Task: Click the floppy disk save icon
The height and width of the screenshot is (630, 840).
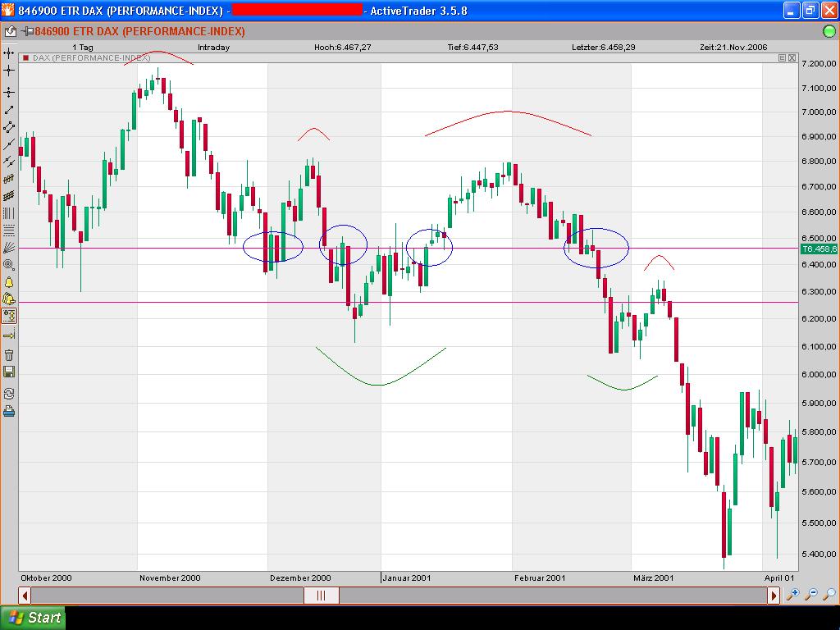Action: [x=8, y=372]
